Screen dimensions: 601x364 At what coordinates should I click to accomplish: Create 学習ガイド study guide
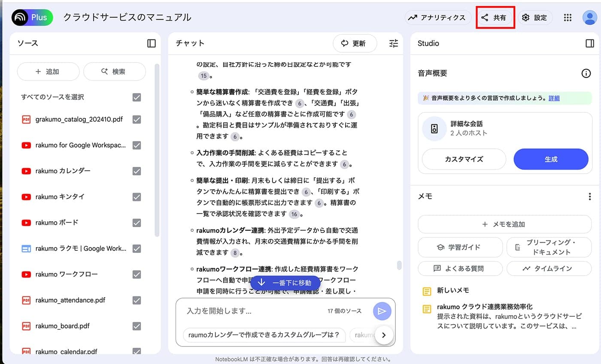pyautogui.click(x=460, y=247)
